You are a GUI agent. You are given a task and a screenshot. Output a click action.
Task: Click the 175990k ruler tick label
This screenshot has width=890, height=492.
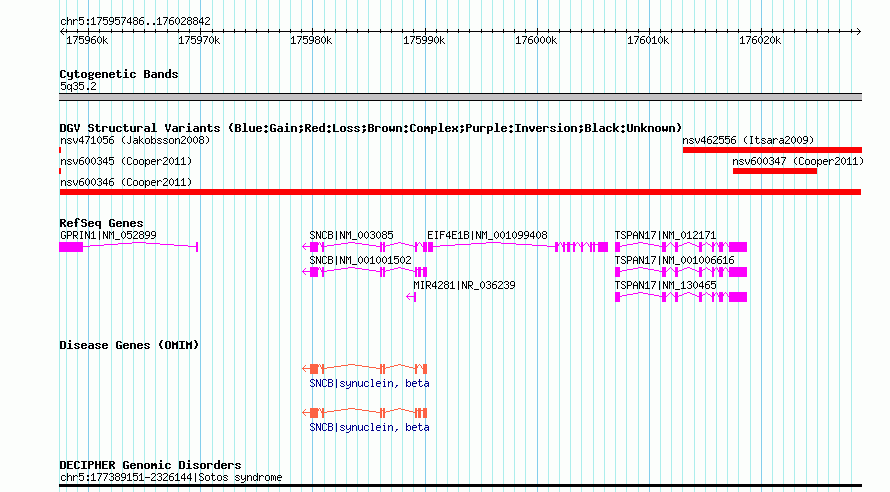point(424,40)
